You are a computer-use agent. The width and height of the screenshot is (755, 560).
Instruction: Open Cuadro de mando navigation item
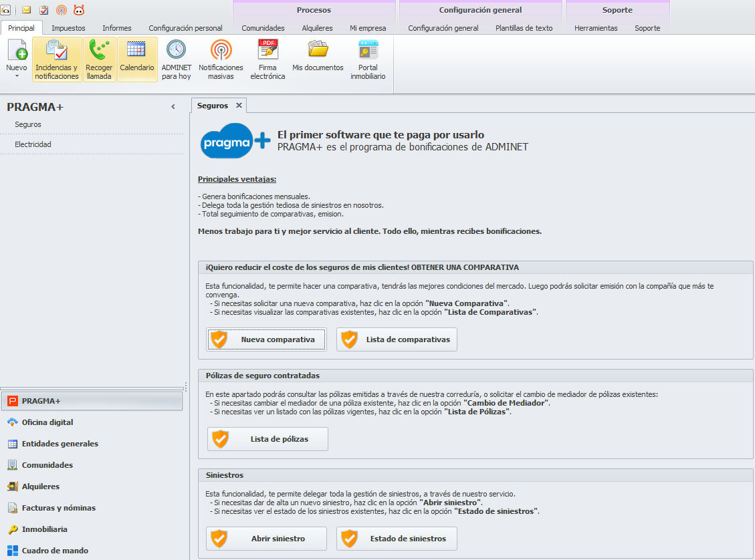(x=92, y=551)
